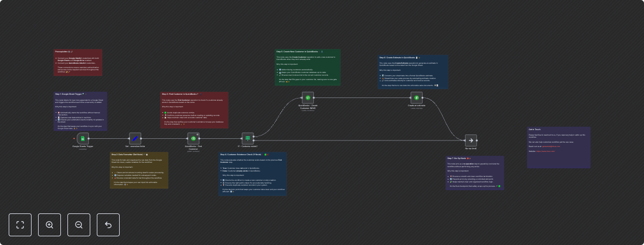Select the Step 4: Customer Existence Check note
The image size is (644, 245).
pyautogui.click(x=252, y=174)
